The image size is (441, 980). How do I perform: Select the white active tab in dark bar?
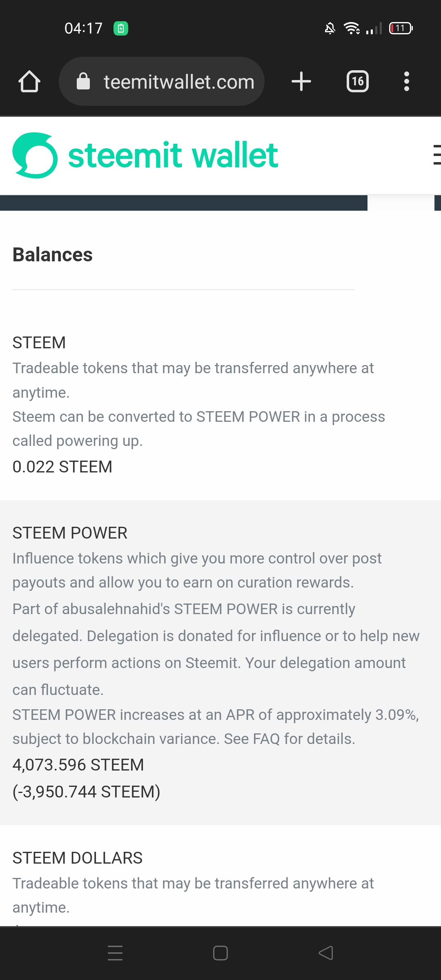(401, 203)
